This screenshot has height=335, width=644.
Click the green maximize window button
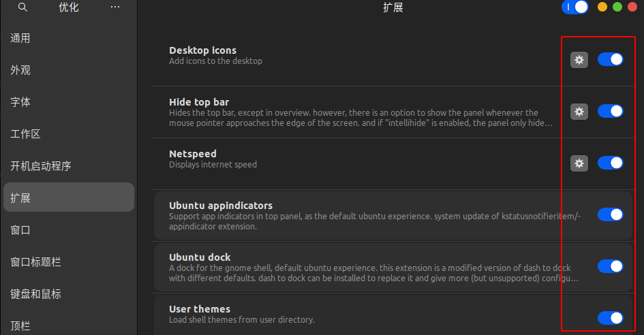[x=617, y=7]
